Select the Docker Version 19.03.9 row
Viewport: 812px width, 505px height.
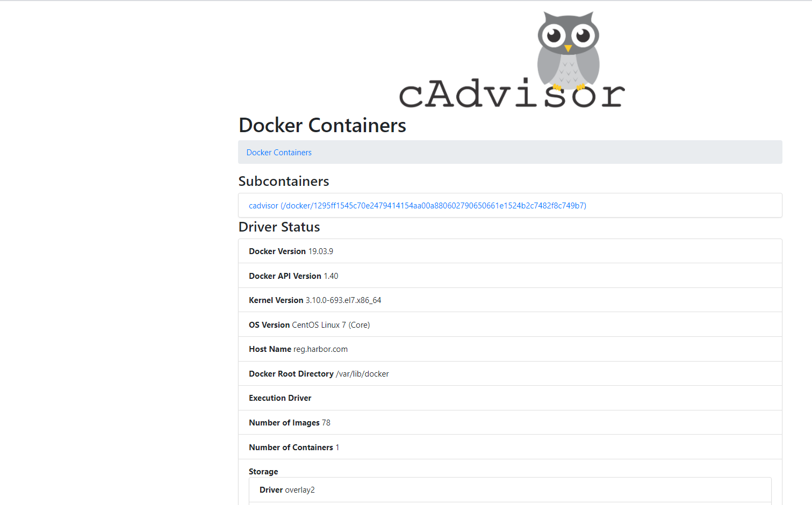pos(291,251)
